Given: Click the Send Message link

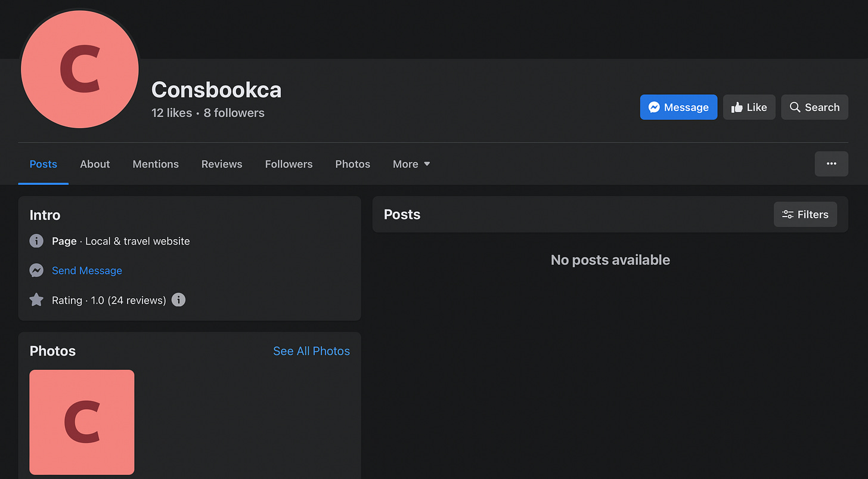Looking at the screenshot, I should coord(87,271).
